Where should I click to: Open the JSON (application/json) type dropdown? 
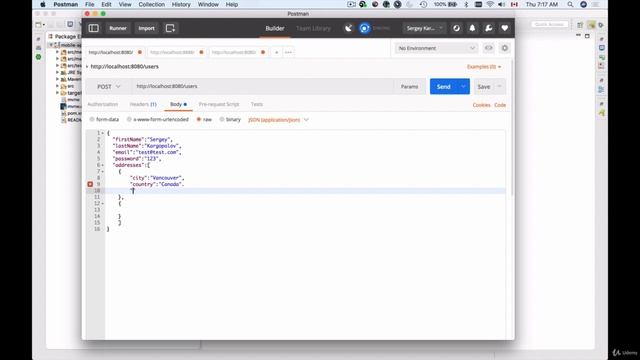click(x=278, y=120)
